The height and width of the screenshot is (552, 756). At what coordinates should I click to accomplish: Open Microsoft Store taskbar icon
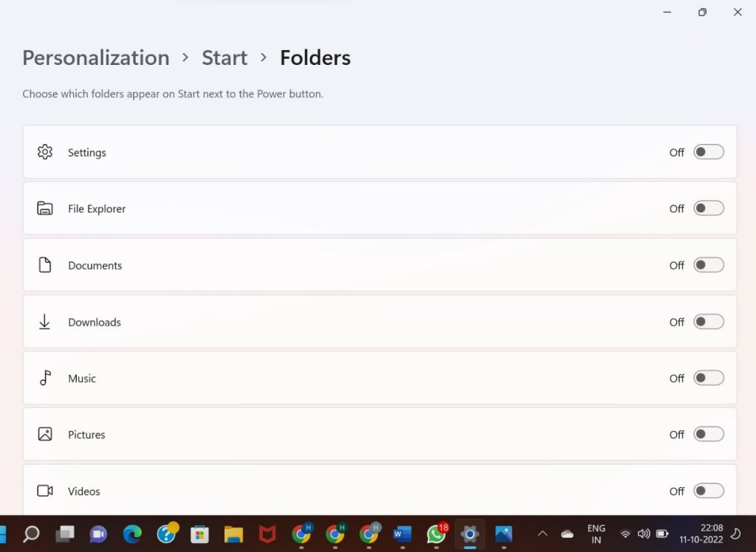pyautogui.click(x=199, y=534)
